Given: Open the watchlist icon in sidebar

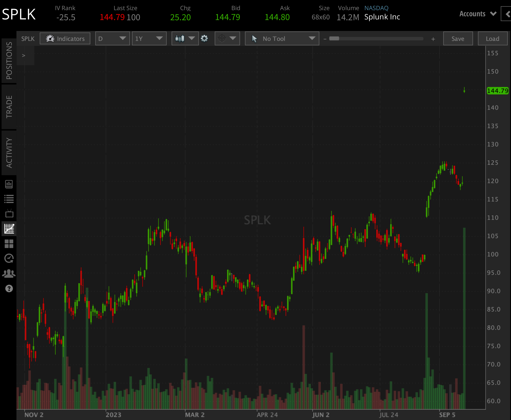Looking at the screenshot, I should coord(9,199).
